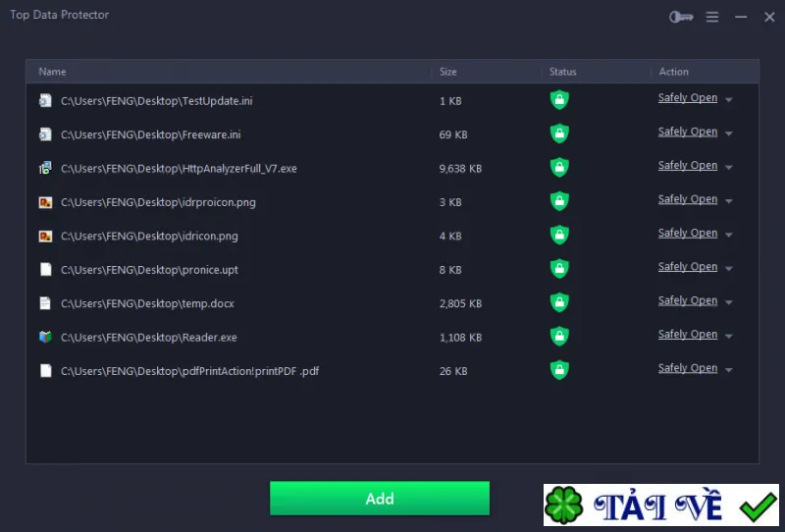Click the 1,108 KB size value
Image resolution: width=785 pixels, height=532 pixels.
[460, 337]
